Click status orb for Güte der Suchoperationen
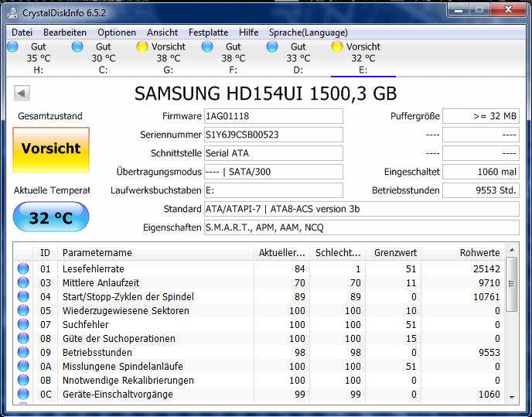 (x=23, y=338)
